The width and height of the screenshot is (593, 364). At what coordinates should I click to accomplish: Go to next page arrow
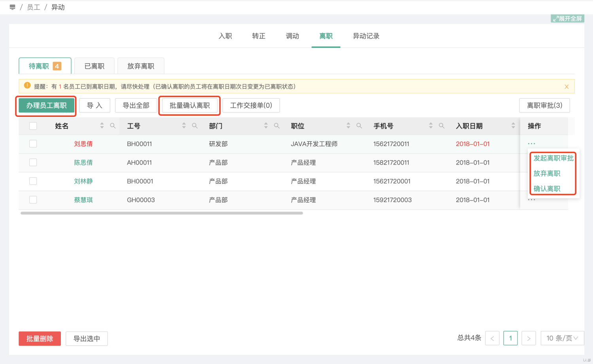(529, 338)
